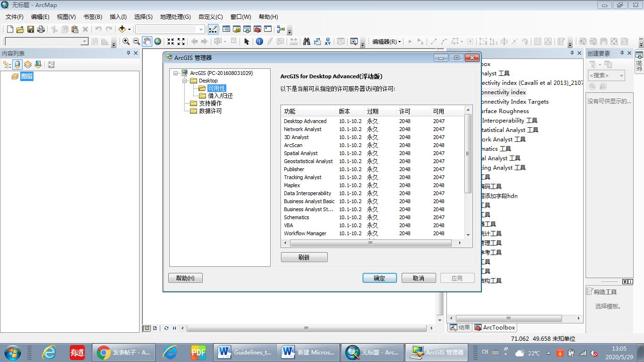Click the Fixed Zoom In arrows icon
This screenshot has height=362, width=644.
click(171, 41)
